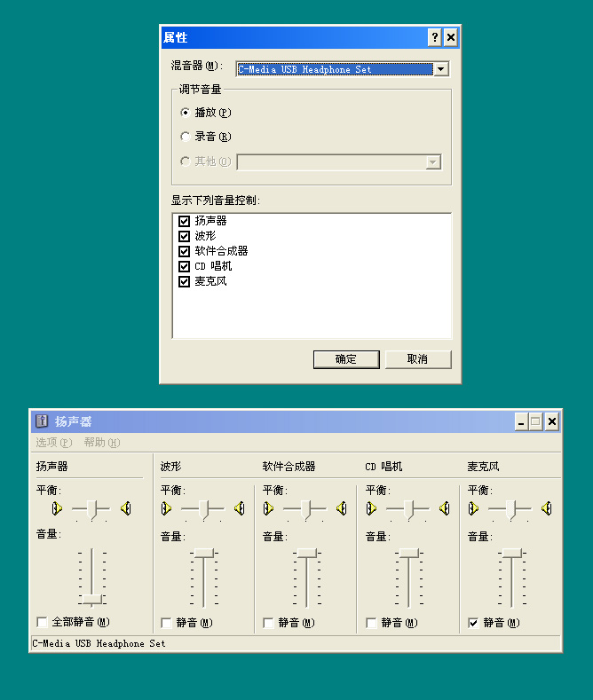Select the 录音 radio button

point(185,137)
